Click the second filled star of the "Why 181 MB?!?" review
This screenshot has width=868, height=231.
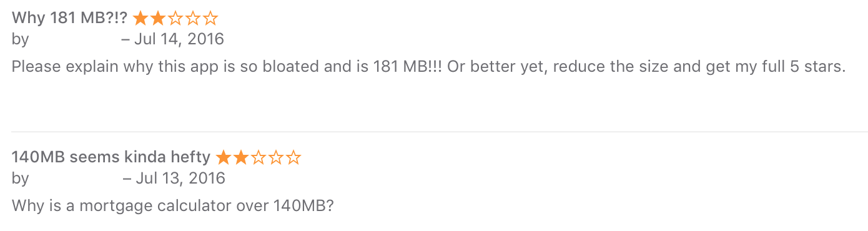pos(158,18)
